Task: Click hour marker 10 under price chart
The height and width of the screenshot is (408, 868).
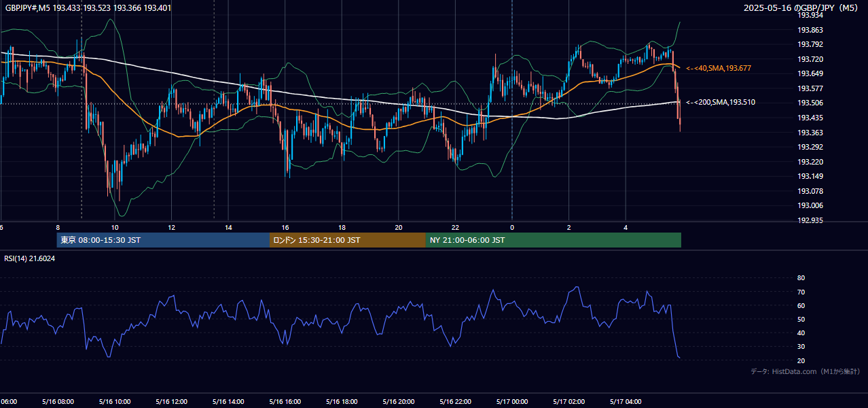Action: point(115,227)
